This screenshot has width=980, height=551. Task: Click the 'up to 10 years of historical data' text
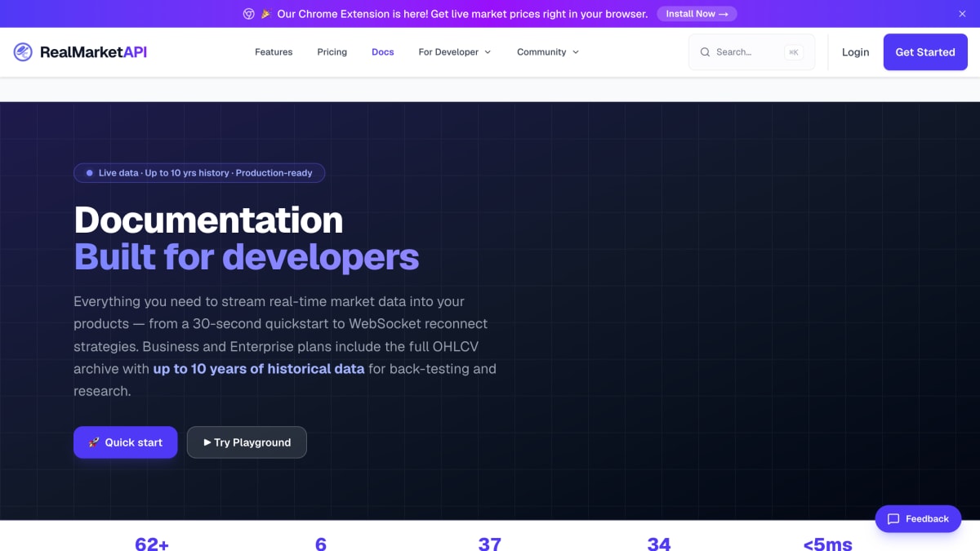coord(259,369)
